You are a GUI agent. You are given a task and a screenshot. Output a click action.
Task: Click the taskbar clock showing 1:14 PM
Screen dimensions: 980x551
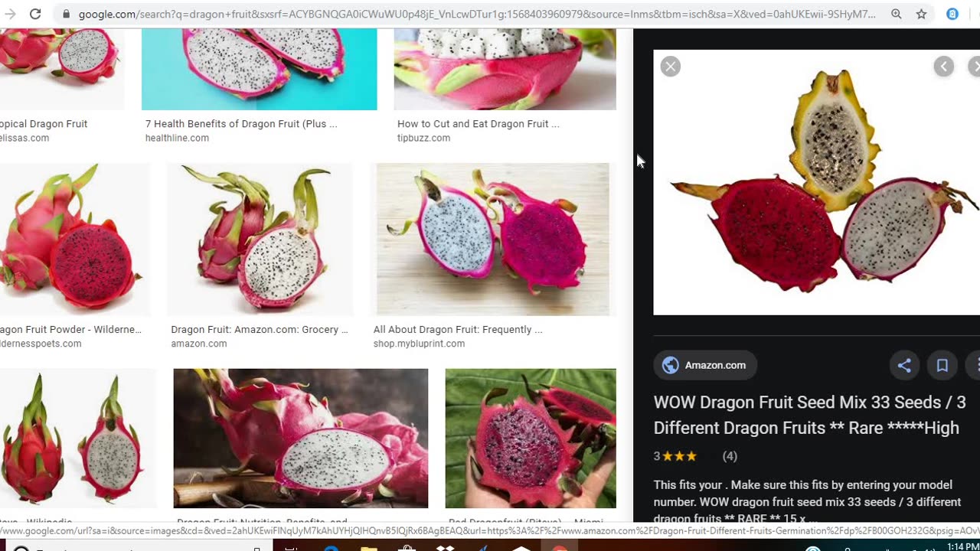click(x=962, y=546)
